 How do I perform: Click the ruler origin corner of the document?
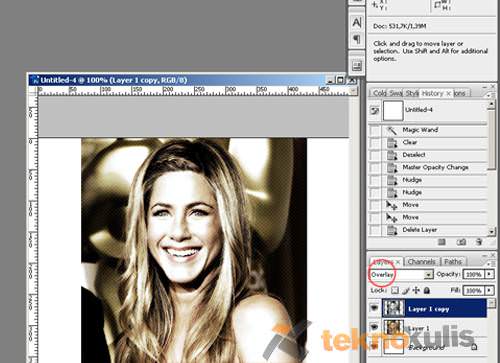tap(33, 91)
